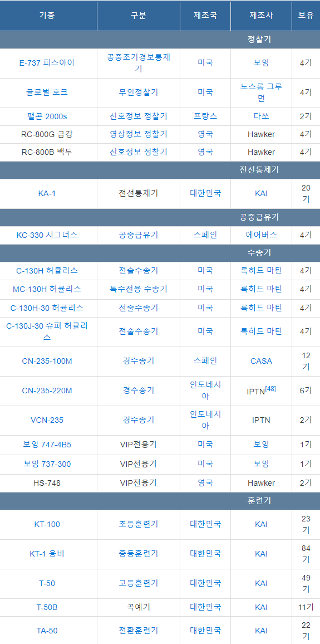Screen dimensions: 320x644
Task: Open the KT-100 trainer link
Action: point(47,524)
